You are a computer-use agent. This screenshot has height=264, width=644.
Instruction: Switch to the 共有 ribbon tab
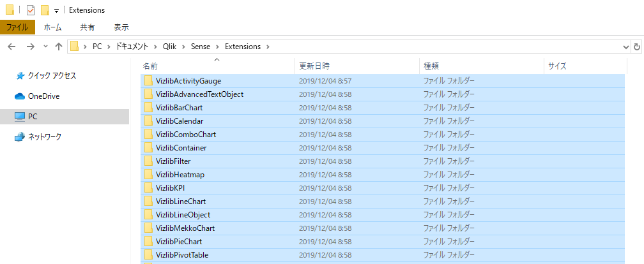point(87,27)
